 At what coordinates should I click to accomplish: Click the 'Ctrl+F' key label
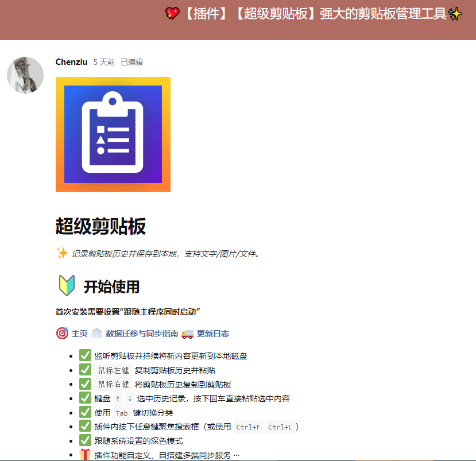pos(248,427)
